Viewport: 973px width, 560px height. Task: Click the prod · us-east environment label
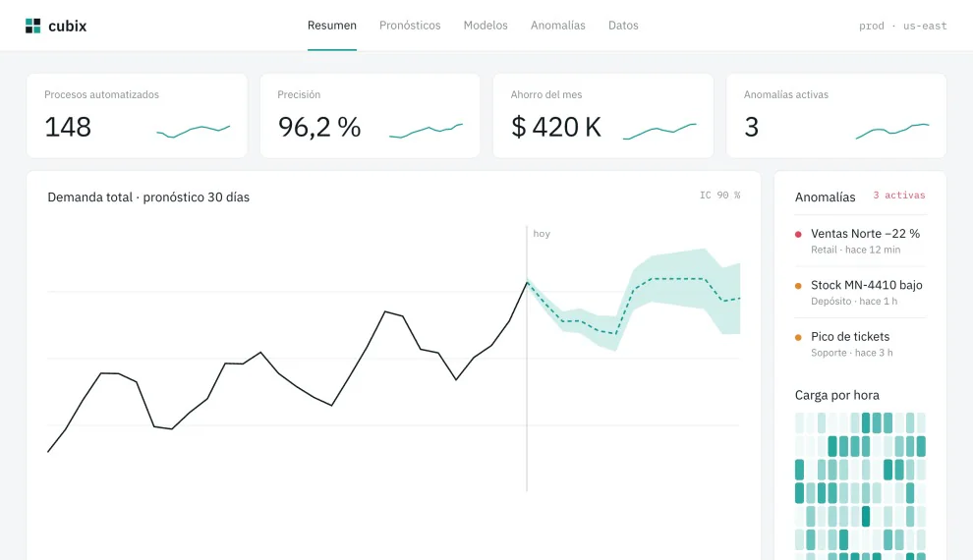(x=903, y=27)
